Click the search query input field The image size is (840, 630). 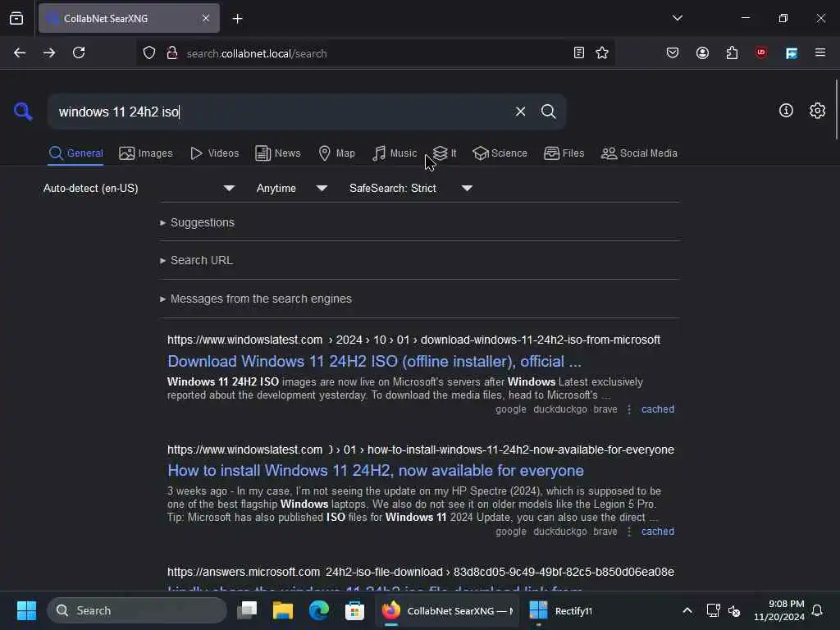[x=281, y=112]
